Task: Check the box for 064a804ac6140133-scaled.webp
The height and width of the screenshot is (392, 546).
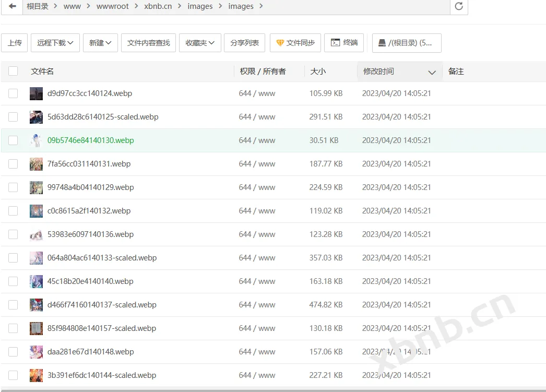Action: 13,258
